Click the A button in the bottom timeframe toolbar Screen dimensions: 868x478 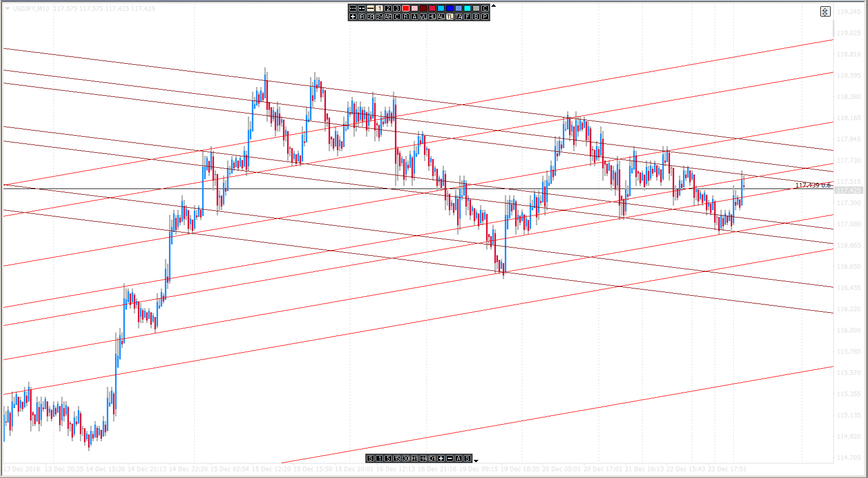[459, 458]
